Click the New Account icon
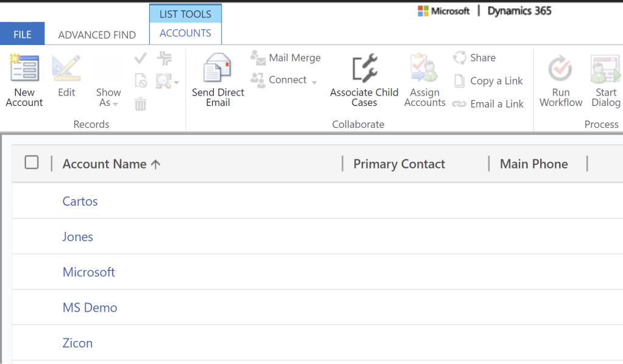623x364 pixels. [x=24, y=69]
